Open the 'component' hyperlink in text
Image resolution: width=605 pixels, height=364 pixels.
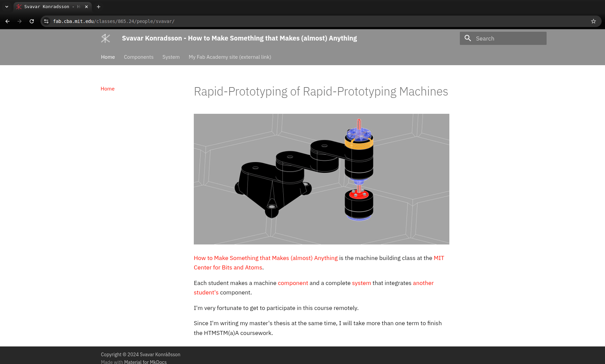pos(293,283)
